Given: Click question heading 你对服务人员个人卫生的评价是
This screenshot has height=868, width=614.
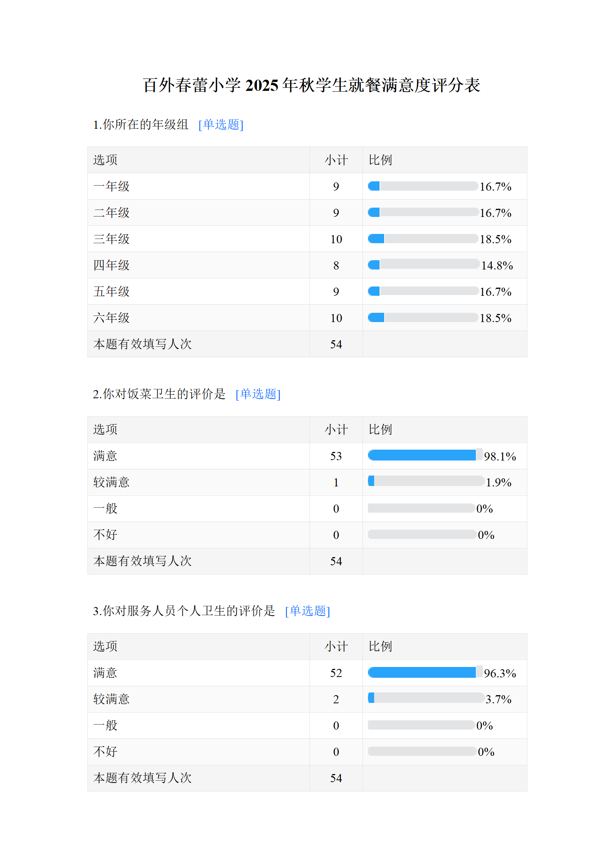Looking at the screenshot, I should coord(184,611).
